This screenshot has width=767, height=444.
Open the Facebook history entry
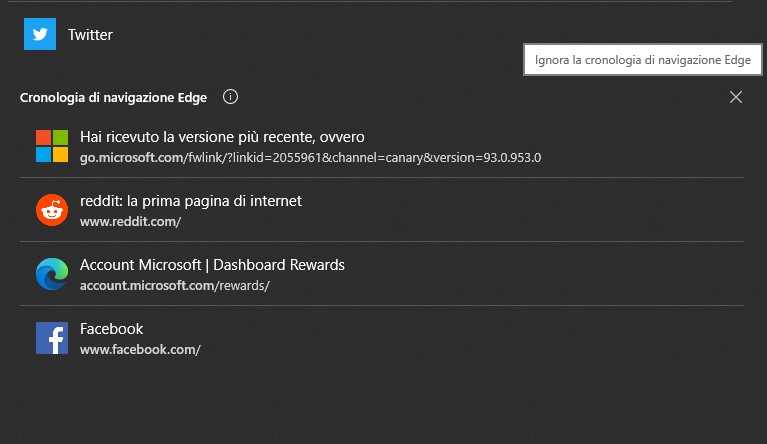(112, 329)
